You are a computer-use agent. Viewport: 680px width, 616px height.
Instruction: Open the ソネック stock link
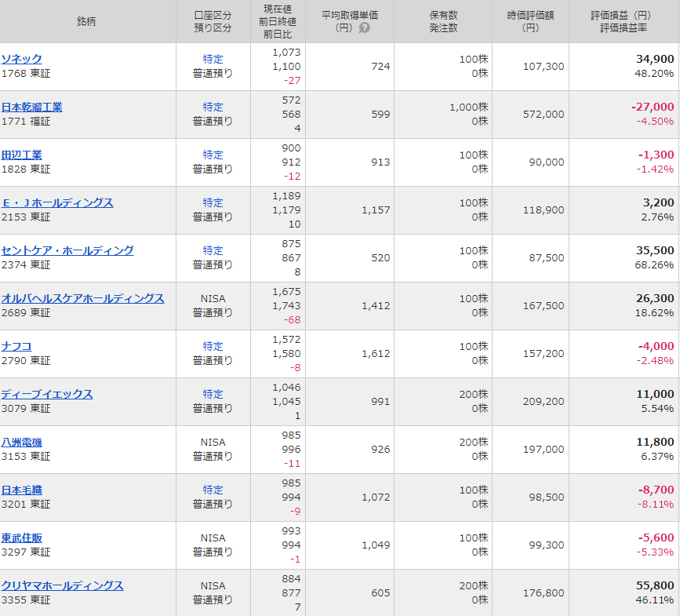pyautogui.click(x=22, y=59)
